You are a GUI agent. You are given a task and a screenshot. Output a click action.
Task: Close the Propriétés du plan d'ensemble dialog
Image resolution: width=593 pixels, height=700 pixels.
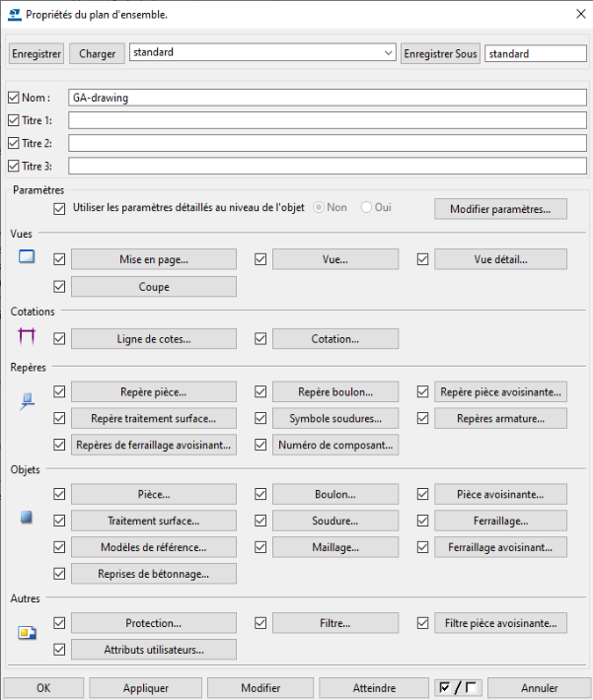577,13
